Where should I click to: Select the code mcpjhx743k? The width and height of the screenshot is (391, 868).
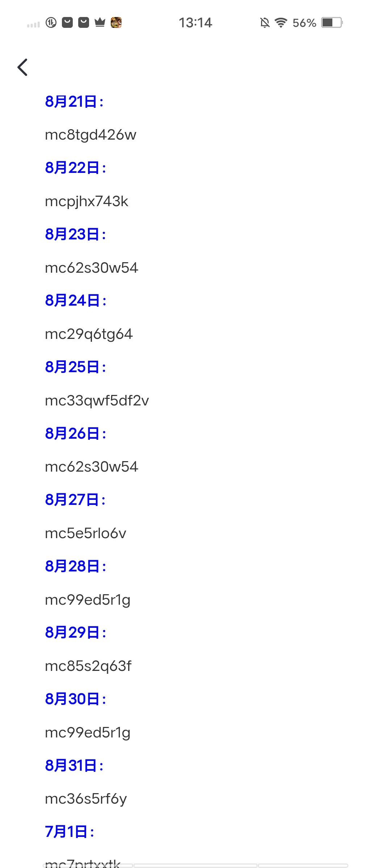87,202
